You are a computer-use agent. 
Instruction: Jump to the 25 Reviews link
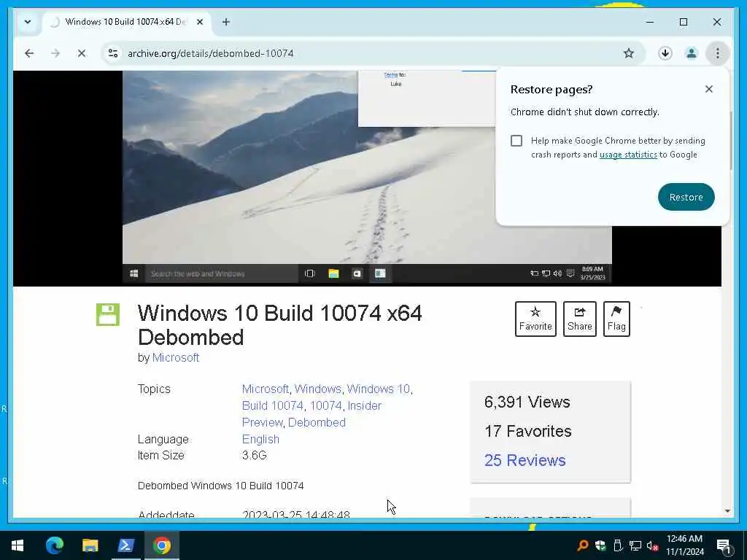point(525,461)
